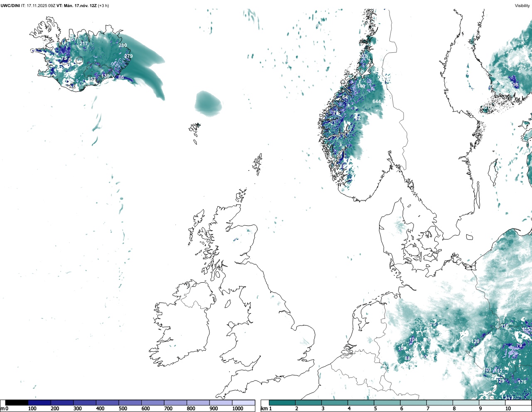
Task: Click the 644 value over Norway
Action: [x=377, y=101]
